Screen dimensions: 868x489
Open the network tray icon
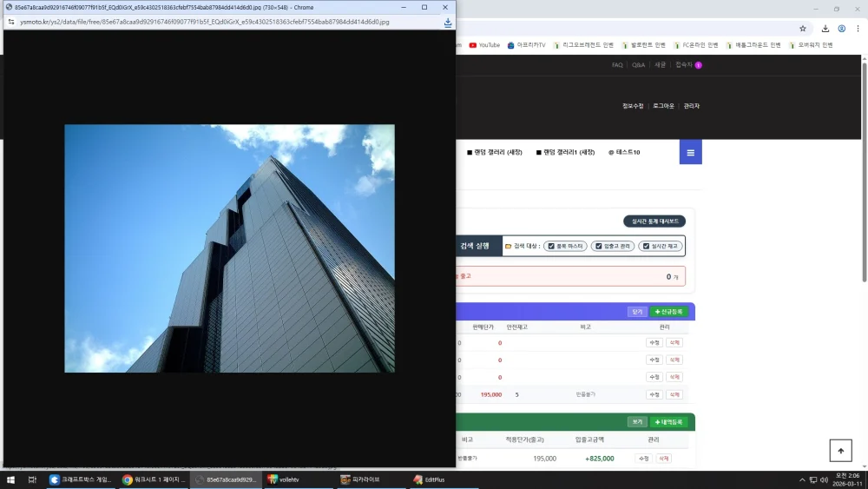(x=813, y=479)
